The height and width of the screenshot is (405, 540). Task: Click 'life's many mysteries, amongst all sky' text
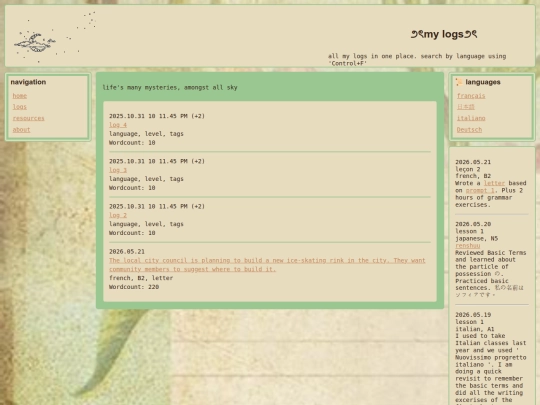[170, 87]
